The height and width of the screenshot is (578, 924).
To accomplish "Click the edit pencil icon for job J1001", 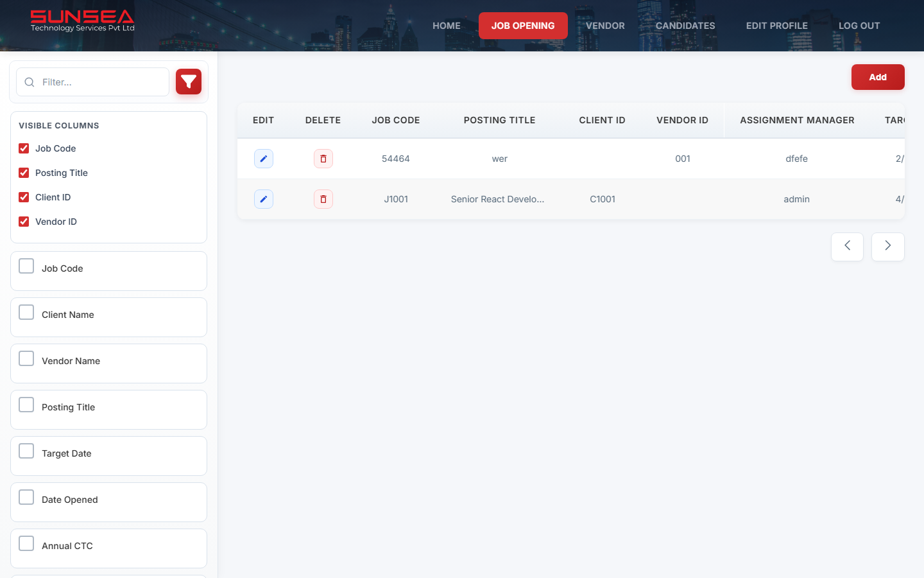I will [263, 199].
